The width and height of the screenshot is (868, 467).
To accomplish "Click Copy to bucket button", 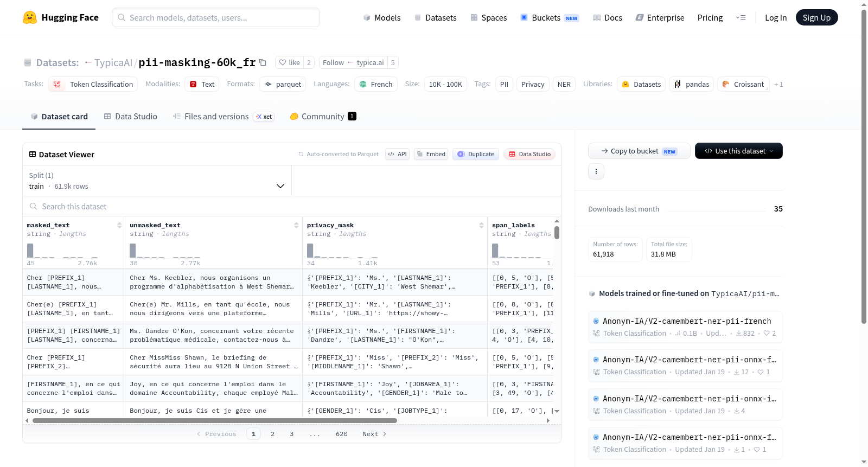I will pos(639,151).
